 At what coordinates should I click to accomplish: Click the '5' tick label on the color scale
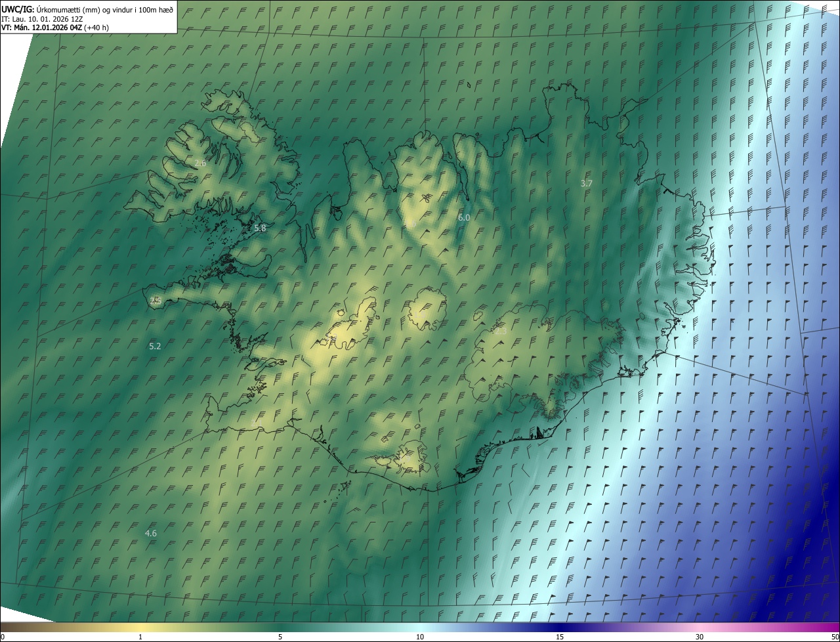tap(280, 637)
